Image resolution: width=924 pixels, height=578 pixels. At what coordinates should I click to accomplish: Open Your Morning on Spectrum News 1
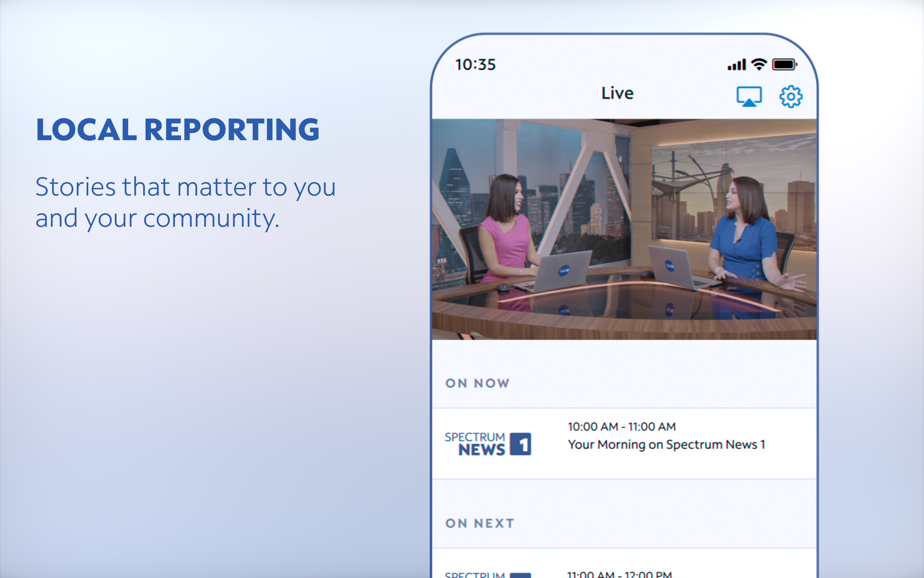666,445
